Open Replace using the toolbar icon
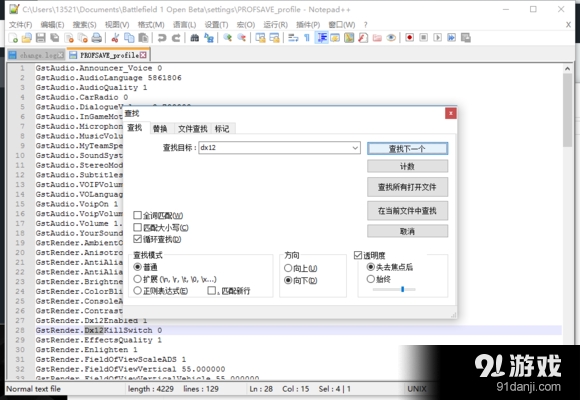580x400 pixels. (209, 38)
